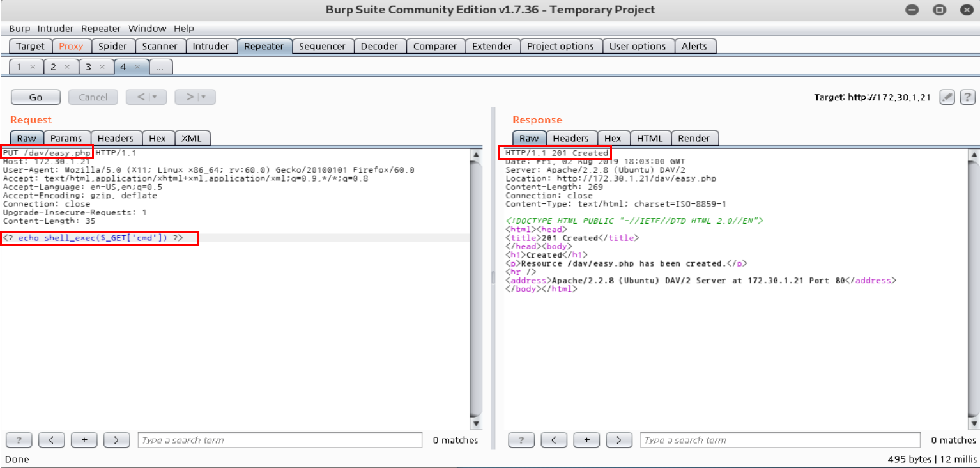Switch to the Extender tab
The width and height of the screenshot is (980, 468).
[x=492, y=46]
